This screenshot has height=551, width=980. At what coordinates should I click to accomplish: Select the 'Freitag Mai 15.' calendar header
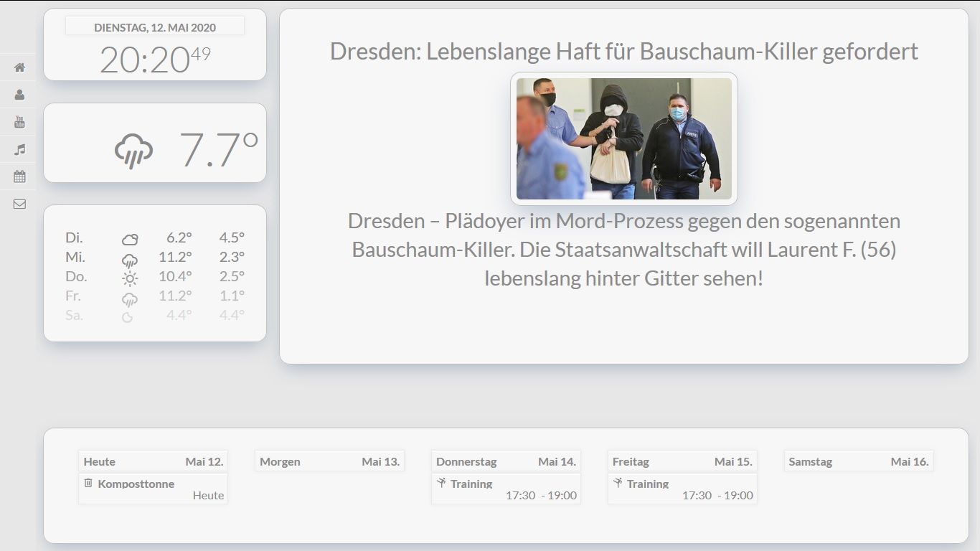[x=682, y=461]
